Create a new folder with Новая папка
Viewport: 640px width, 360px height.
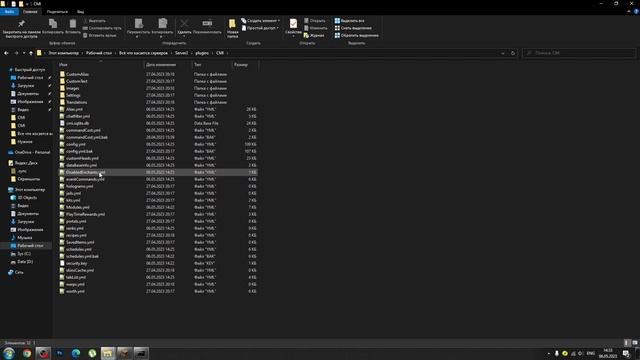point(233,28)
